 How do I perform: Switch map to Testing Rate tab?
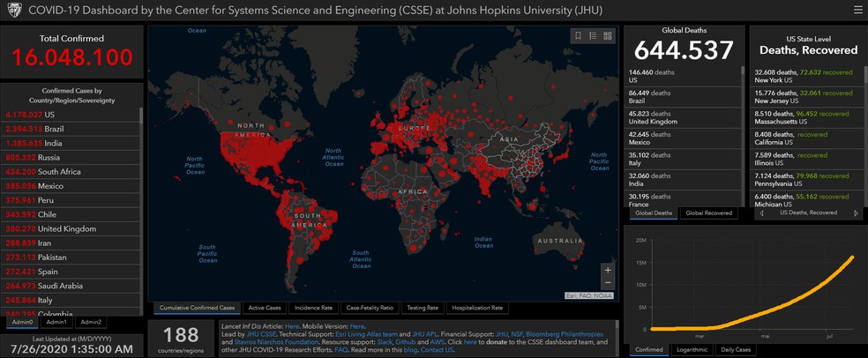[423, 308]
